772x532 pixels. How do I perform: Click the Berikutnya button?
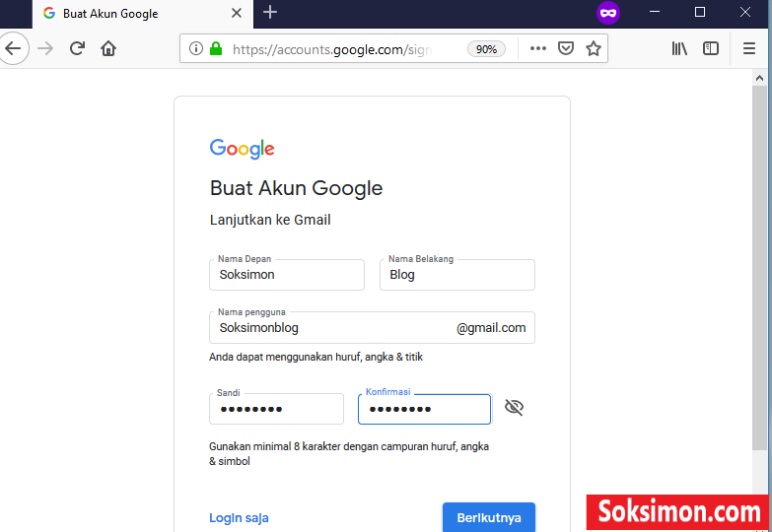pos(489,517)
